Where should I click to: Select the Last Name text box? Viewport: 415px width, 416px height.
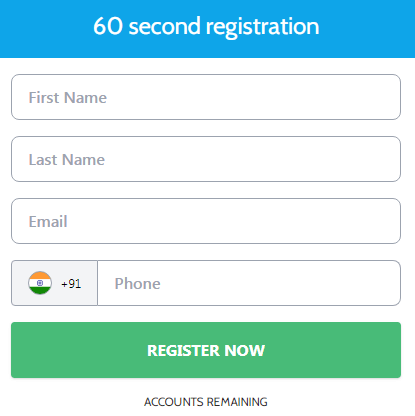pos(206,159)
